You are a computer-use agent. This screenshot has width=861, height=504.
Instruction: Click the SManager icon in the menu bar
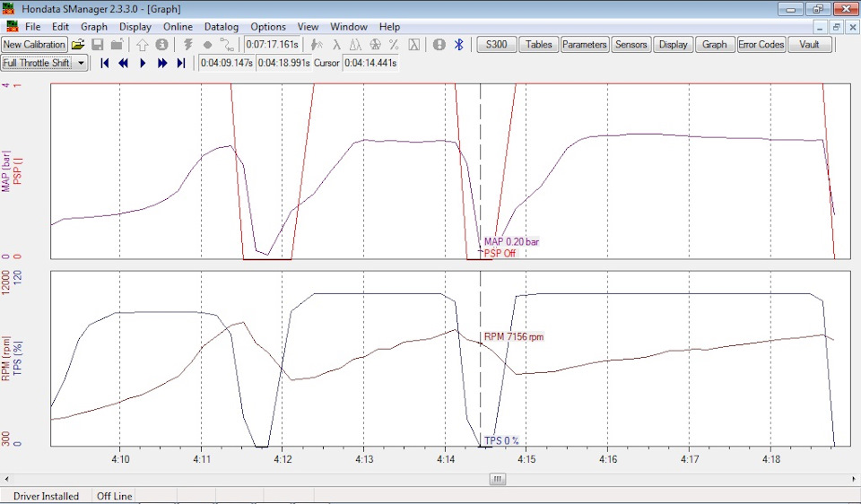click(12, 26)
